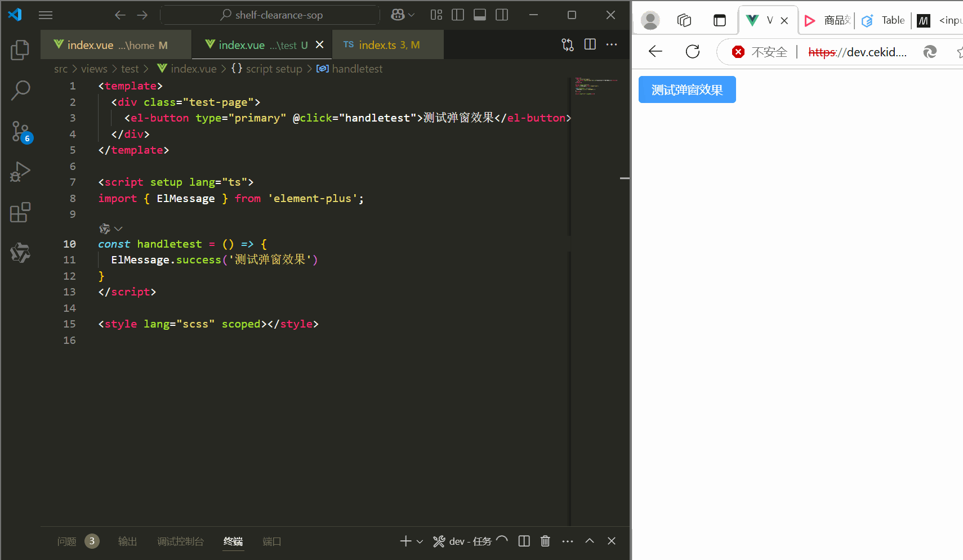Toggle the secondary sidebar
The width and height of the screenshot is (963, 560).
(x=502, y=15)
